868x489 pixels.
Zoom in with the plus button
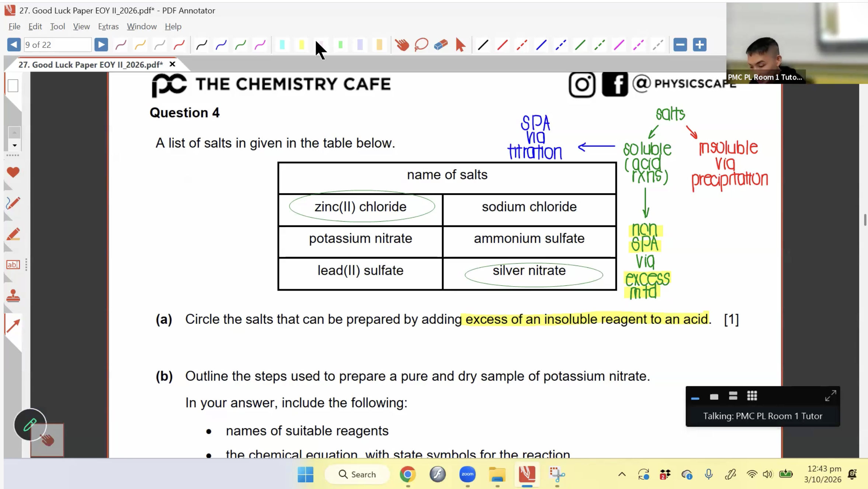[699, 45]
